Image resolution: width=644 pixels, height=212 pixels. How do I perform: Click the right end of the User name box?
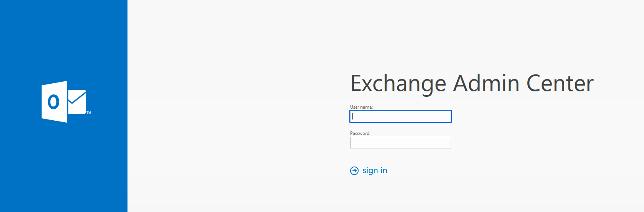pos(447,116)
